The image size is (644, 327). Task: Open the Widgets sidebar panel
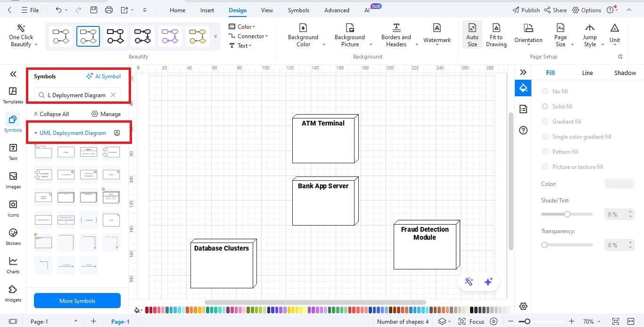tap(13, 293)
